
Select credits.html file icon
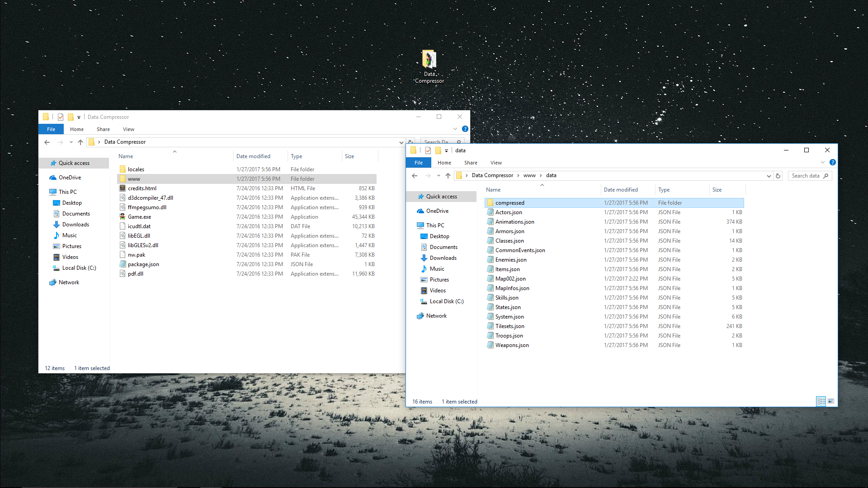(123, 188)
